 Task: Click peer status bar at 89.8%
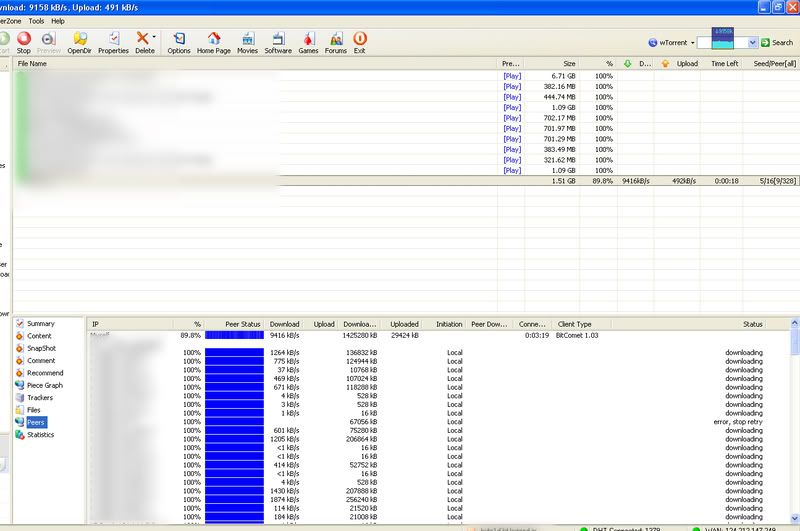234,335
